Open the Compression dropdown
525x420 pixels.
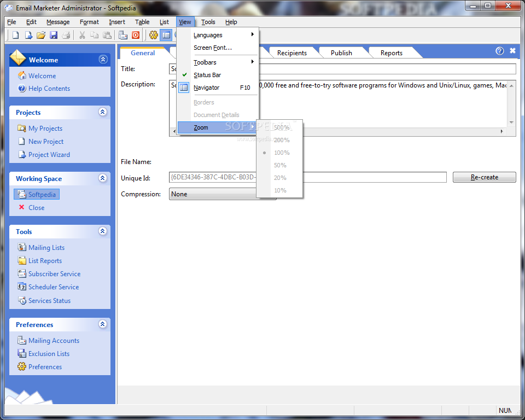(x=223, y=194)
